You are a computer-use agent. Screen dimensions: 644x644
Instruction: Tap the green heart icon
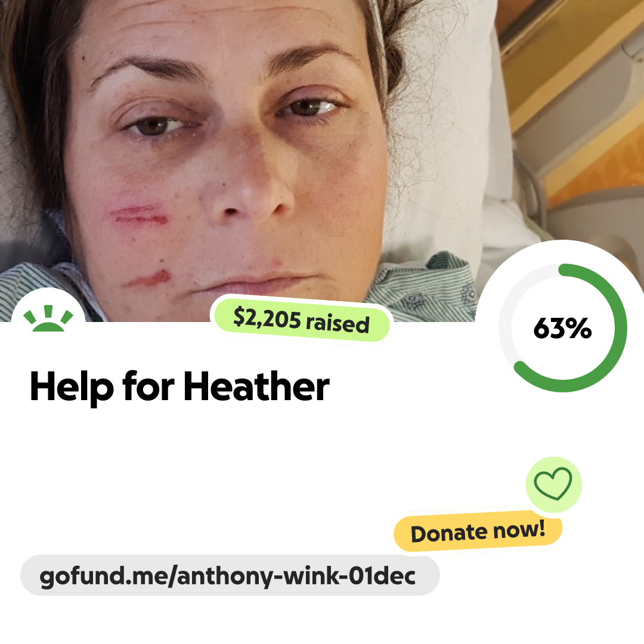[553, 484]
